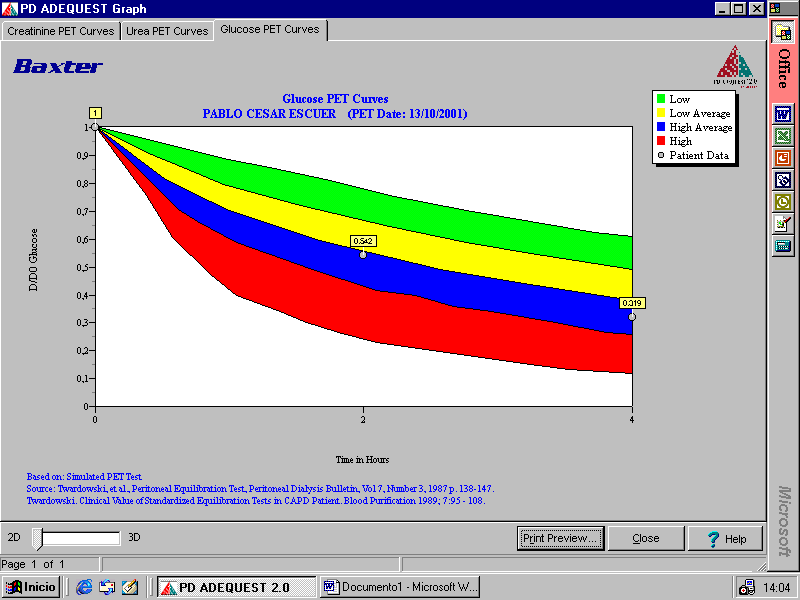This screenshot has height=600, width=800.
Task: Open the calculator icon in Office bar
Action: click(783, 246)
